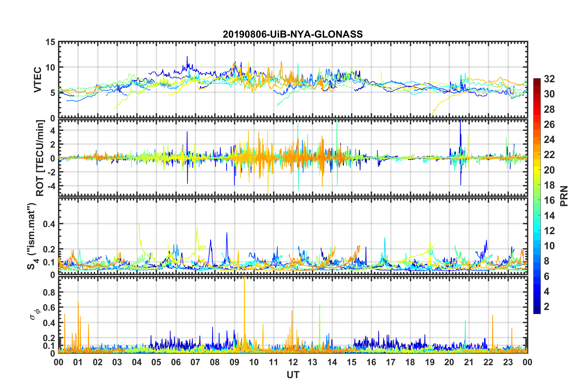The image size is (586, 392).
Task: Select the ROT [TECU/min] axis label
Action: pyautogui.click(x=40, y=158)
